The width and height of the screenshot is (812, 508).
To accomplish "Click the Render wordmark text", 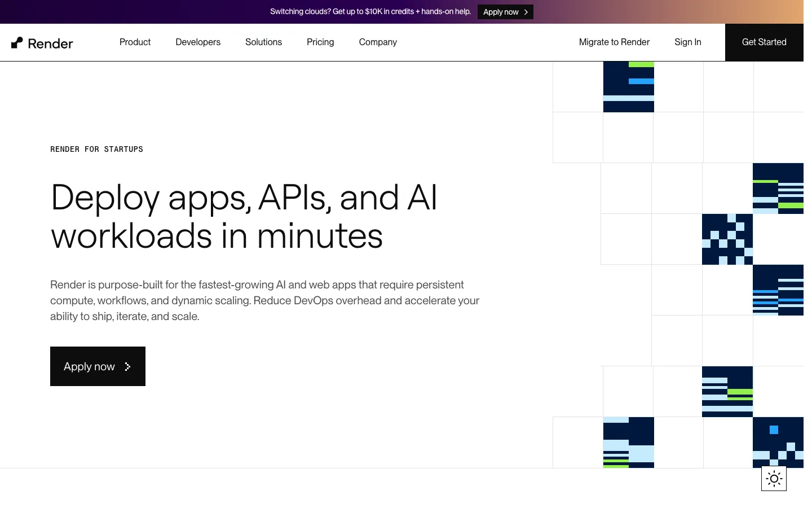I will coord(50,43).
